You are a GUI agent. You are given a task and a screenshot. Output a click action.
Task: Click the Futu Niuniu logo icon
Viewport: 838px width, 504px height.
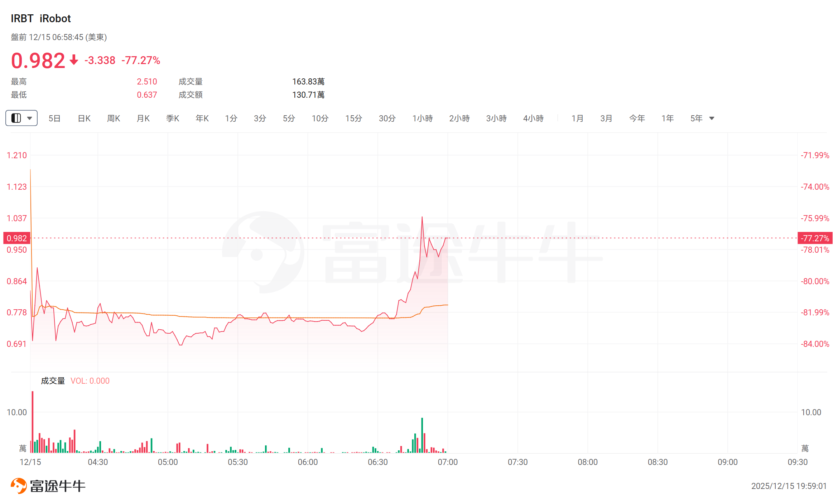[x=19, y=486]
